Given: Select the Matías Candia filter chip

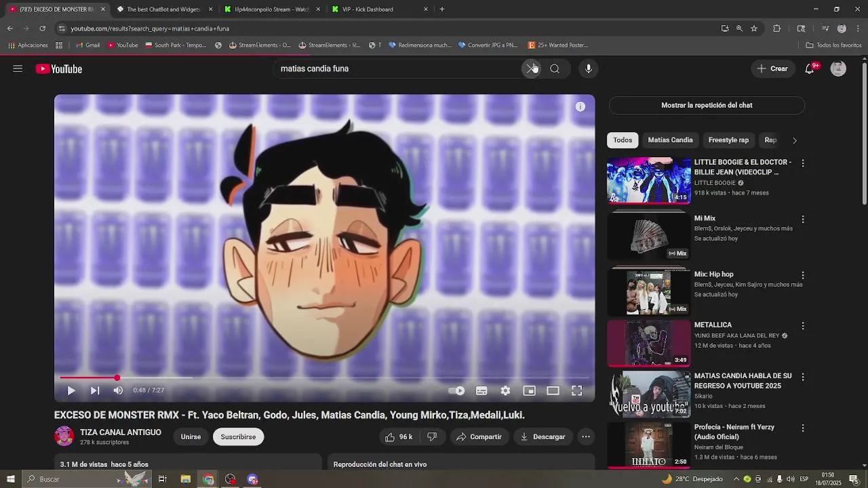Looking at the screenshot, I should [x=670, y=140].
